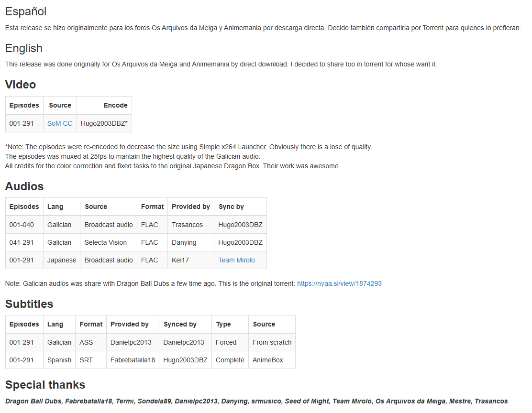Click the Audios section heading

[24, 186]
